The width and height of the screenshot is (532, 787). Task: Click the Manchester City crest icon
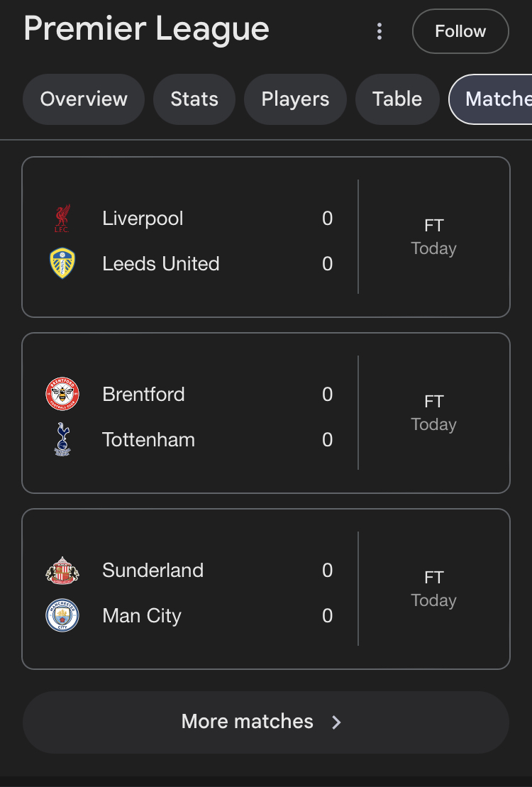point(62,615)
